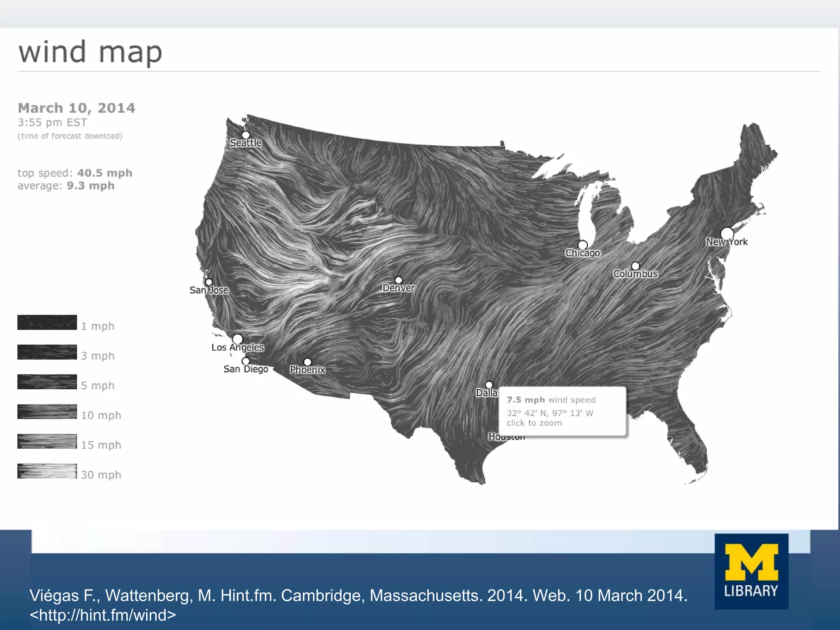Screen dimensions: 840x630
Task: Click the San Jose city dot
Action: (x=209, y=282)
